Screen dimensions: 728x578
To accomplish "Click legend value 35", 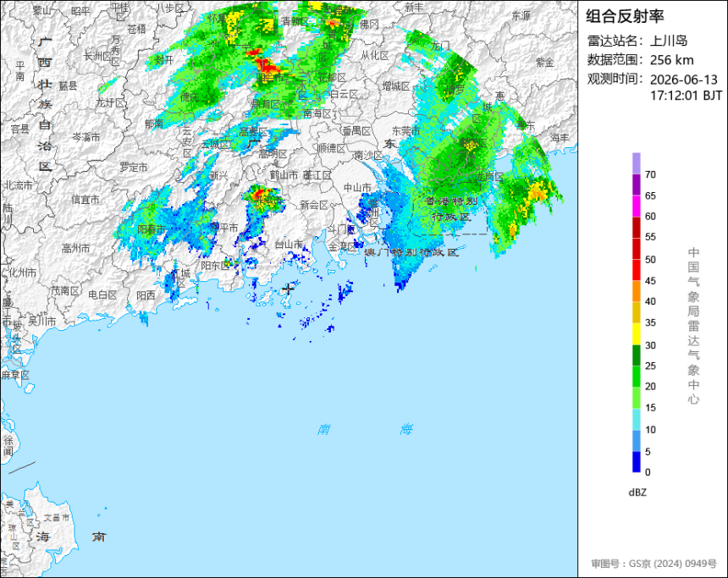I will [650, 322].
